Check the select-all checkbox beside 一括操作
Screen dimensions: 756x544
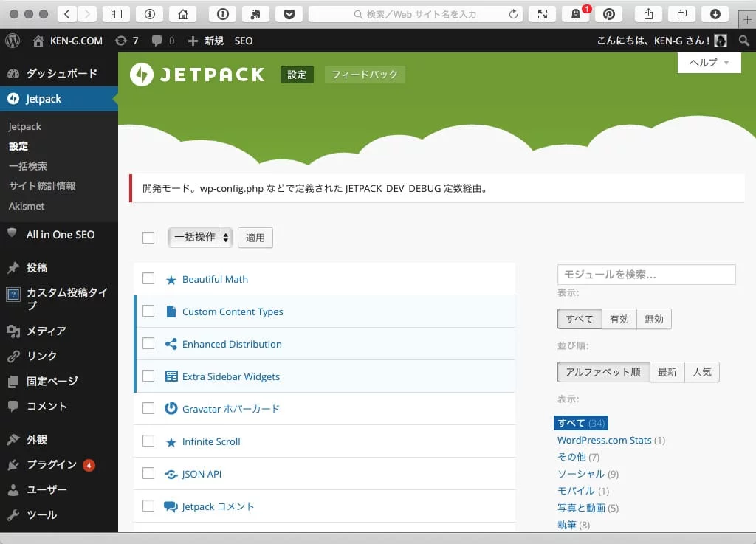[x=148, y=238]
